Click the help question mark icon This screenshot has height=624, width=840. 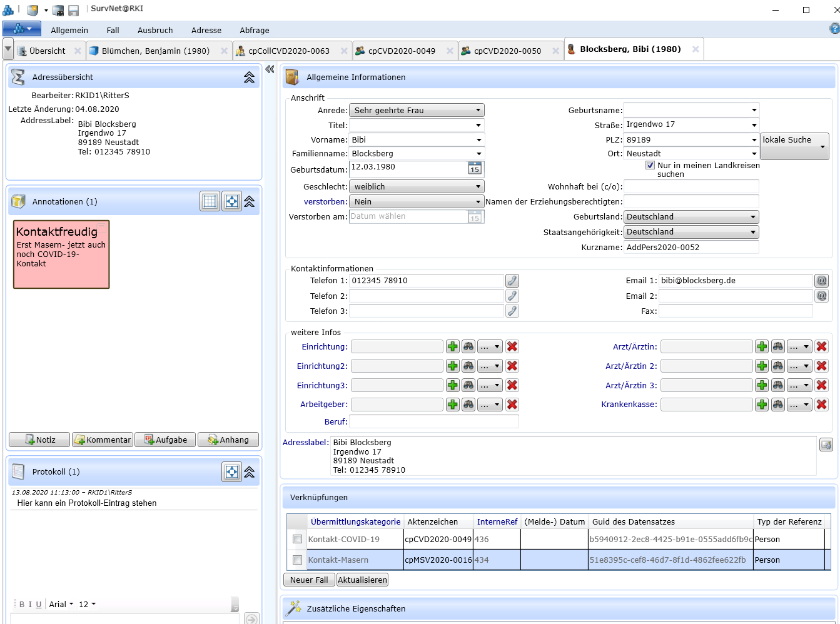834,29
